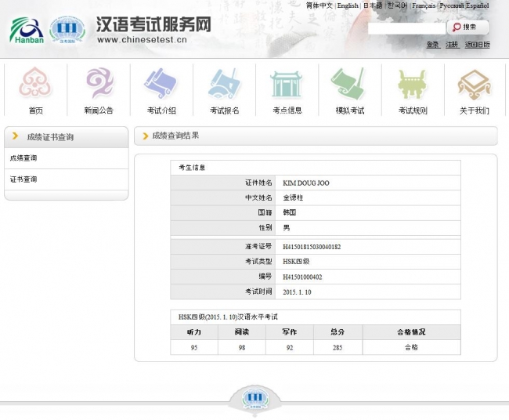Select the gender value 男

(286, 227)
